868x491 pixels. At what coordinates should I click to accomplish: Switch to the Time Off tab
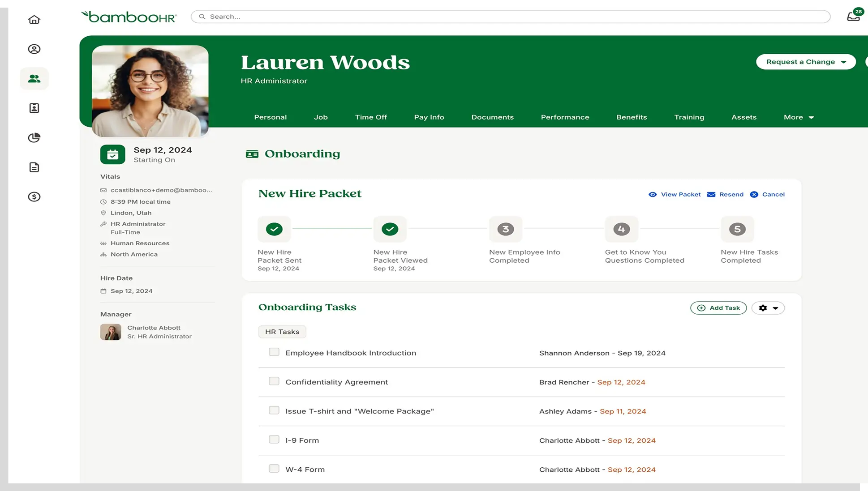pyautogui.click(x=371, y=117)
